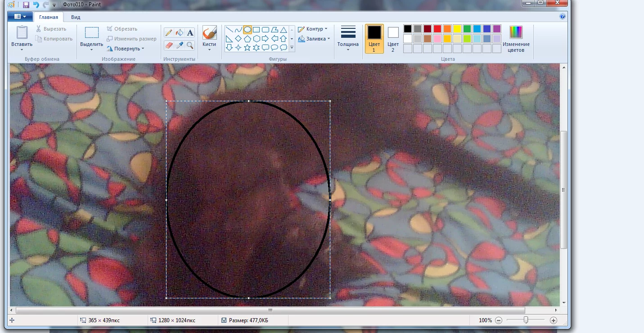
Task: Expand the Заливка fill dropdown
Action: point(314,39)
